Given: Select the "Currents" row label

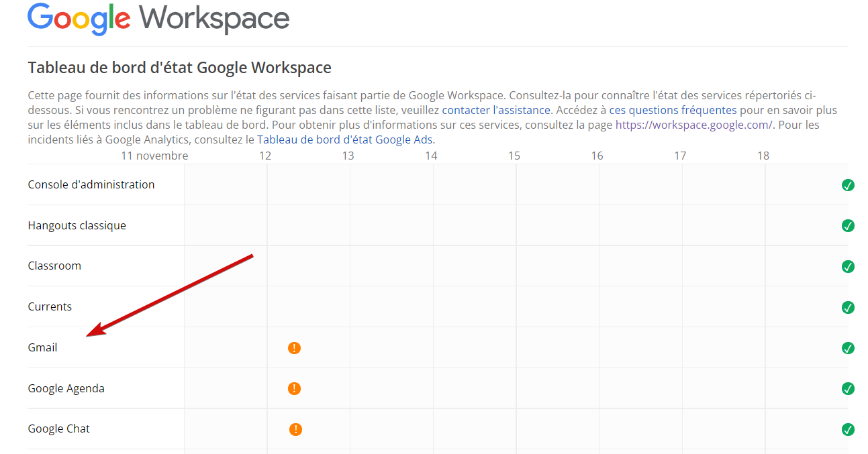Looking at the screenshot, I should (x=50, y=306).
